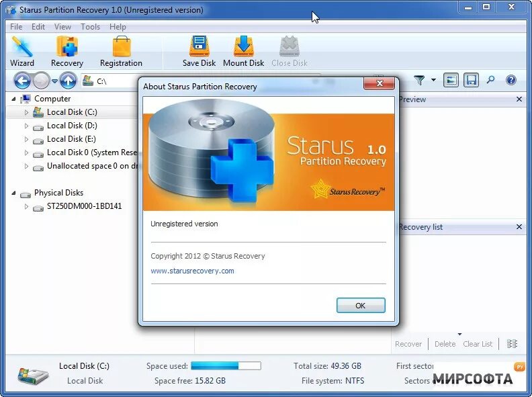Click the grey forward navigation button
The height and width of the screenshot is (397, 532).
pos(42,81)
